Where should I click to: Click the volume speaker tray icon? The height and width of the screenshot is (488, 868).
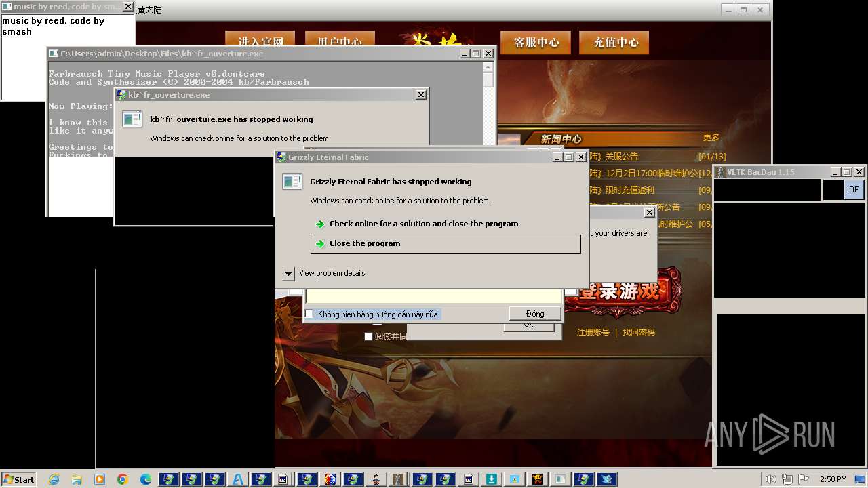pyautogui.click(x=771, y=479)
